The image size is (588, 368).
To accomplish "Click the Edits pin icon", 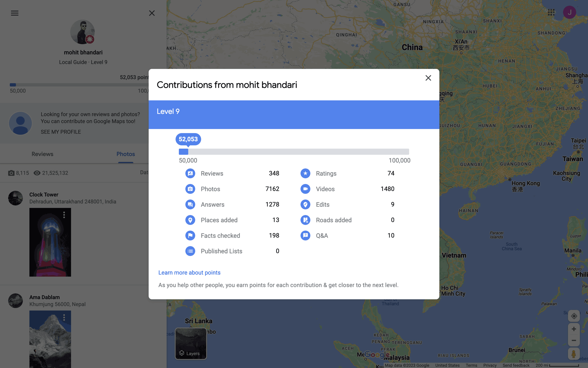I will click(305, 205).
